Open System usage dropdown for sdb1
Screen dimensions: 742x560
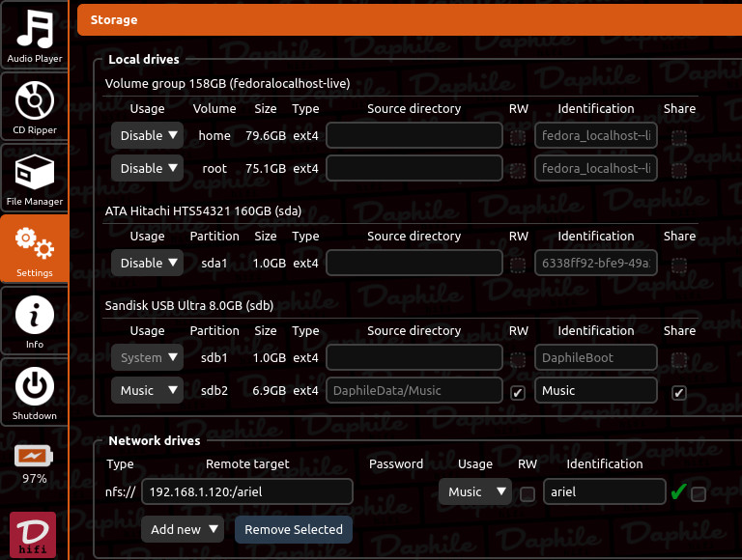pyautogui.click(x=147, y=357)
